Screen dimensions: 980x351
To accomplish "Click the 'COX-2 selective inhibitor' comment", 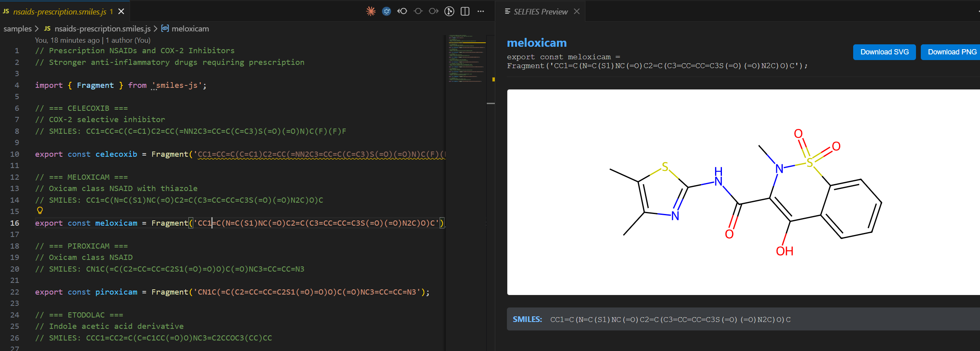I will click(100, 119).
